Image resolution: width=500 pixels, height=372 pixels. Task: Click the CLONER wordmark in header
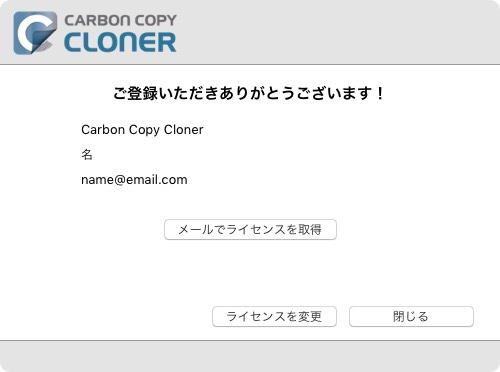[x=120, y=43]
